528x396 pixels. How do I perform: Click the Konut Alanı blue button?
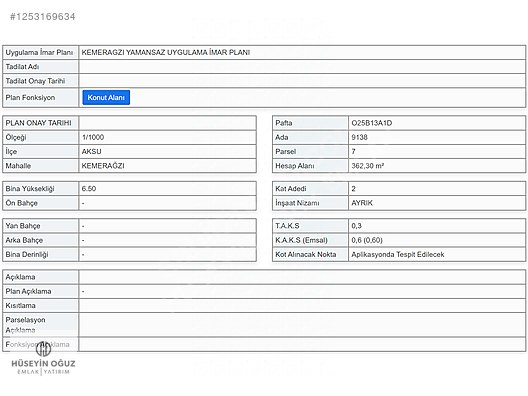[x=106, y=97]
